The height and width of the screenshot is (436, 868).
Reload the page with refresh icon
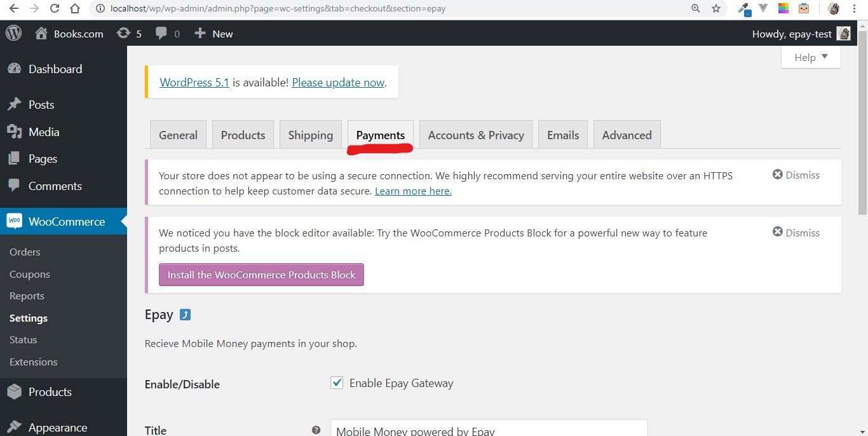point(55,8)
